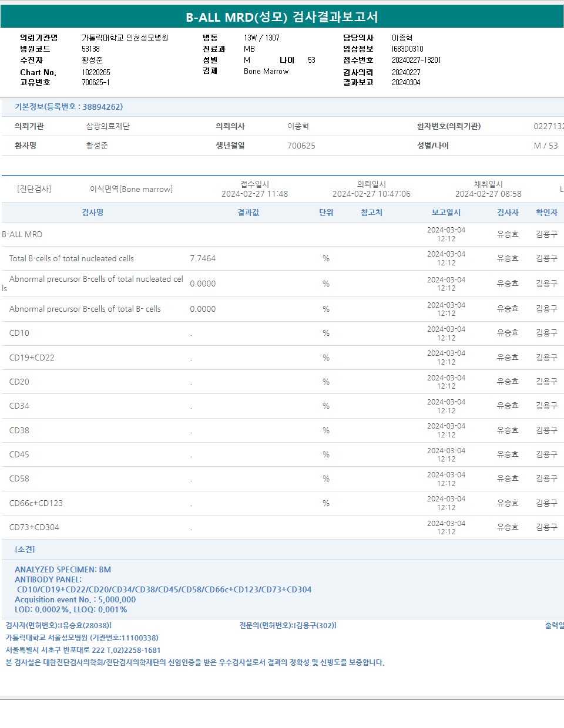The image size is (564, 728).
Task: Click the 확인자 column header
Action: click(546, 213)
